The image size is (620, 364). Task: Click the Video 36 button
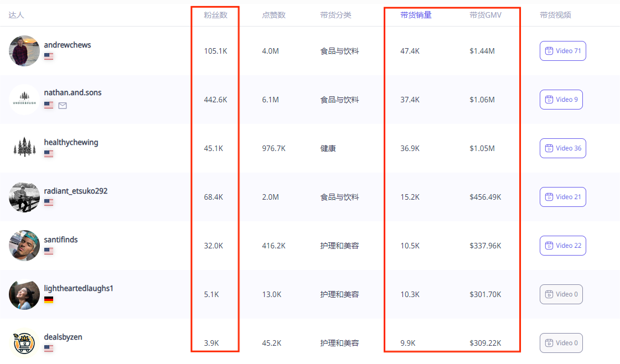562,148
